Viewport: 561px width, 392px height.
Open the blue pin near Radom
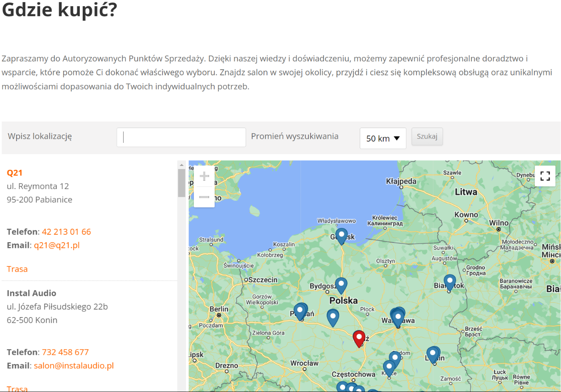[x=395, y=359]
